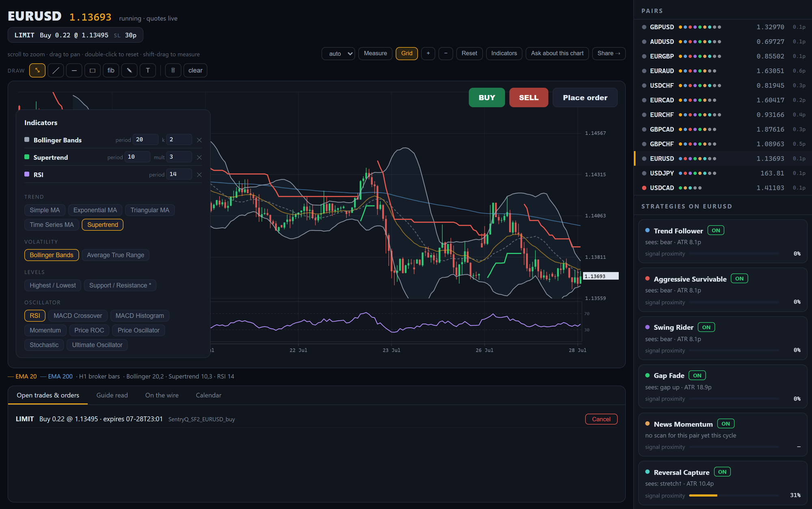
Task: Click the Supertrend green color swatch
Action: pos(27,157)
